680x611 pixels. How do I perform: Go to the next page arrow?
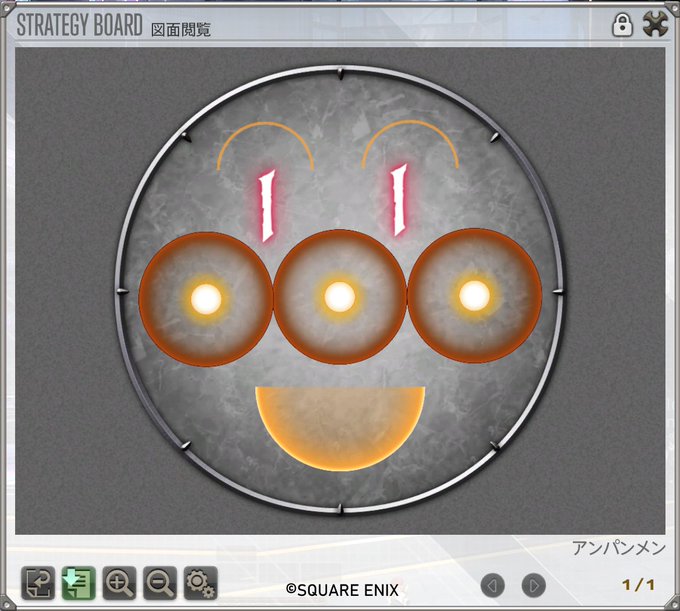pos(533,585)
